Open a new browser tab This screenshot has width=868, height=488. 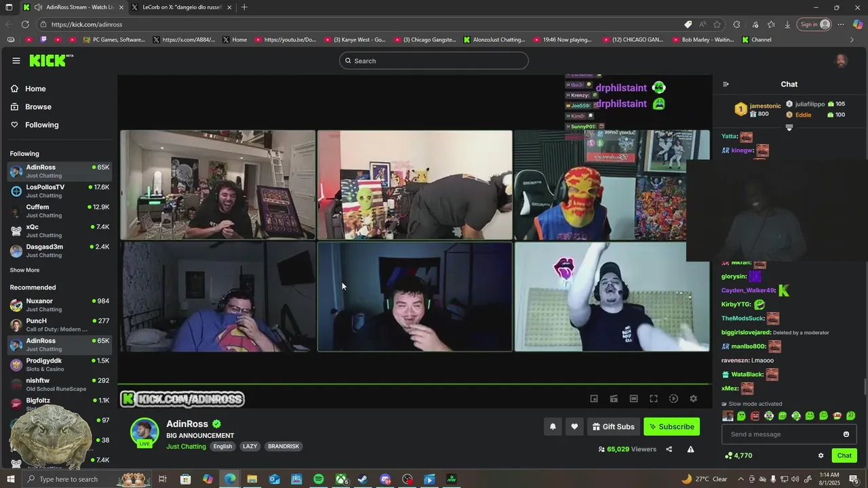click(244, 7)
